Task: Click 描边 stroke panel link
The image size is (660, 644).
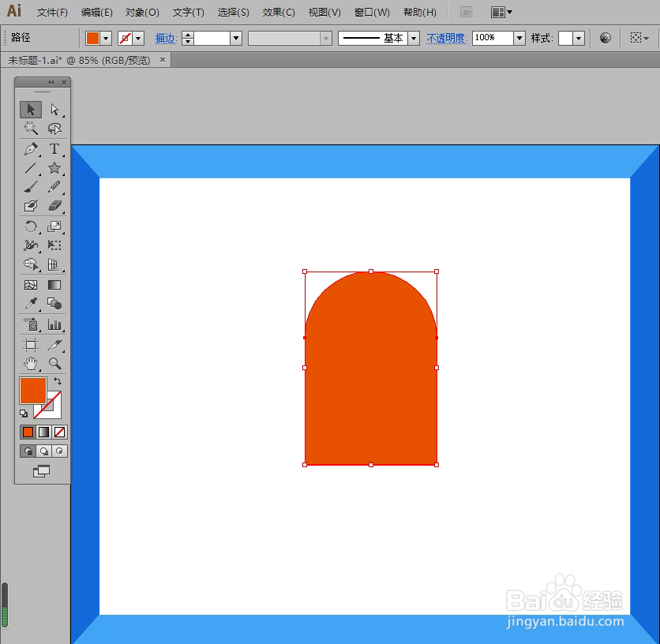Action: point(166,39)
